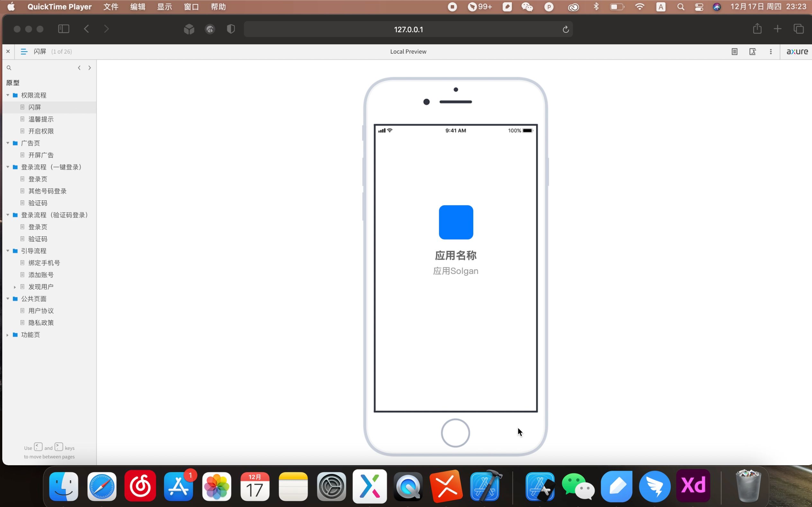This screenshot has height=507, width=812.
Task: Go to previous page arrow in sidebar
Action: (79, 68)
